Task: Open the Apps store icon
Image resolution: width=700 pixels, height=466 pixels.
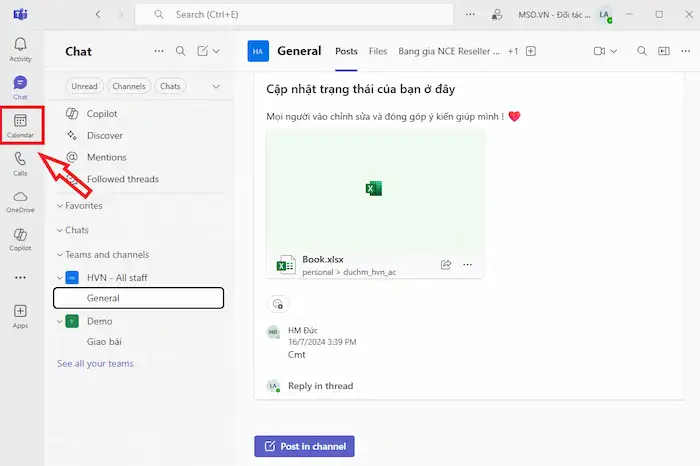Action: pos(20,316)
